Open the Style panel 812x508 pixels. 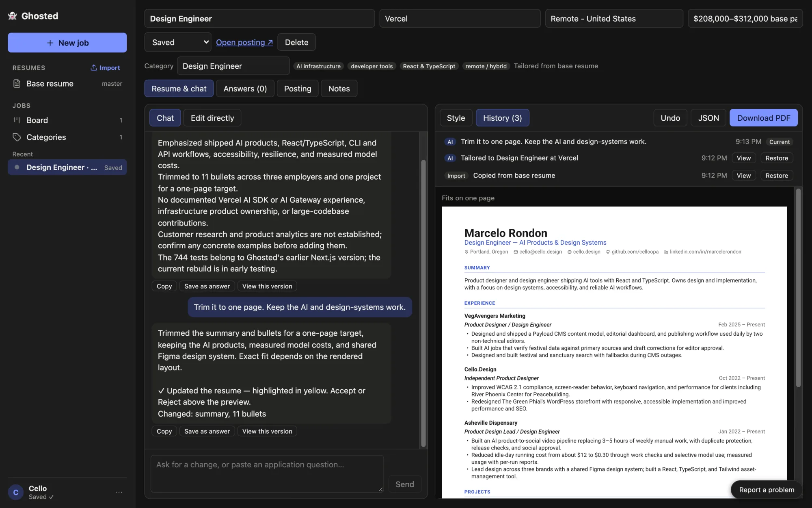(x=456, y=118)
